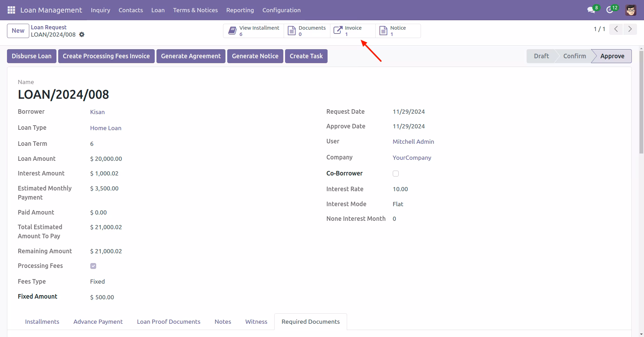The height and width of the screenshot is (337, 644).
Task: Click the Loan Management app title
Action: pos(51,10)
